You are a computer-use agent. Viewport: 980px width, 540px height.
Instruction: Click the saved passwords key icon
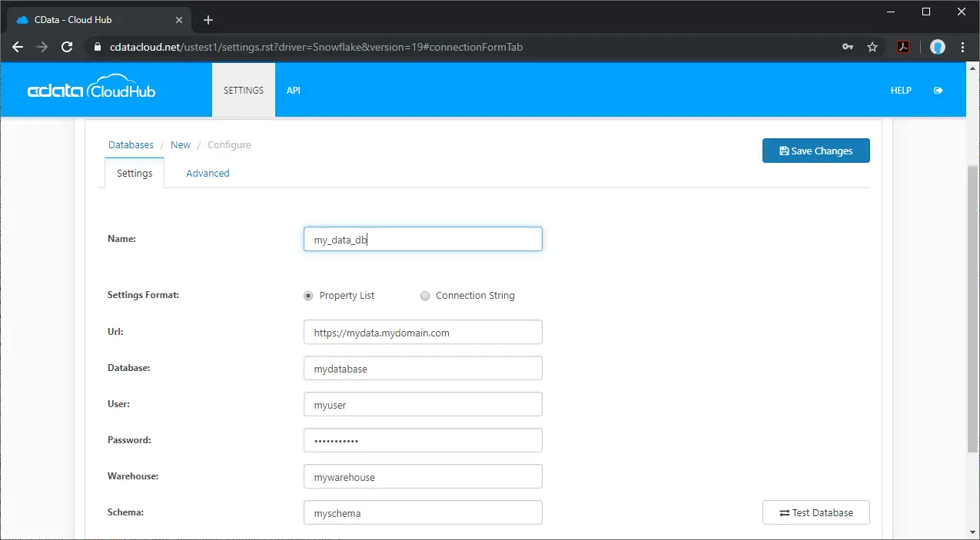pyautogui.click(x=847, y=47)
